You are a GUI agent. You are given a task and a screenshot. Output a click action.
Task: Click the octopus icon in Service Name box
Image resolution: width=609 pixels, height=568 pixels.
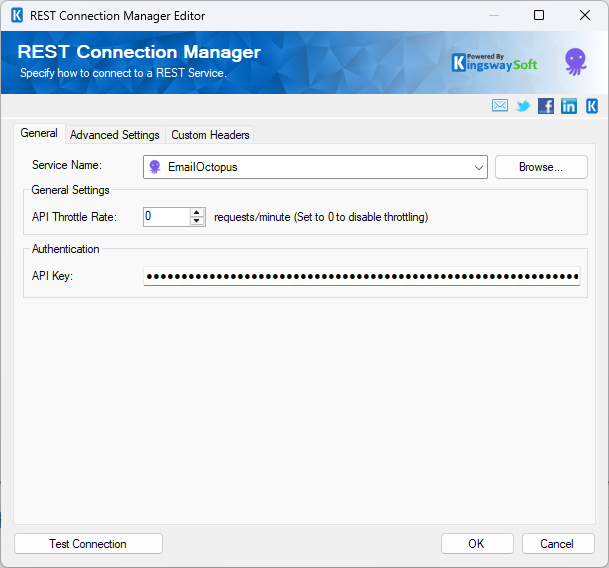[x=155, y=167]
